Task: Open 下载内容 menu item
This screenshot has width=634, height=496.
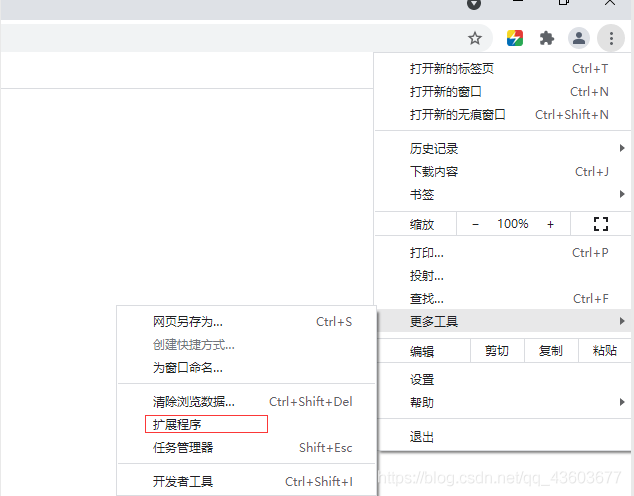Action: (x=503, y=172)
